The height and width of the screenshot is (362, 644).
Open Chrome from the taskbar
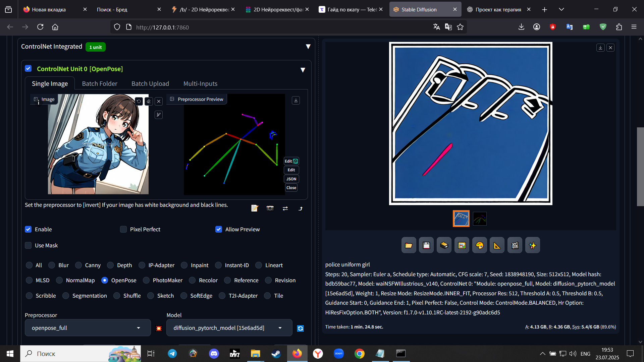tap(360, 354)
